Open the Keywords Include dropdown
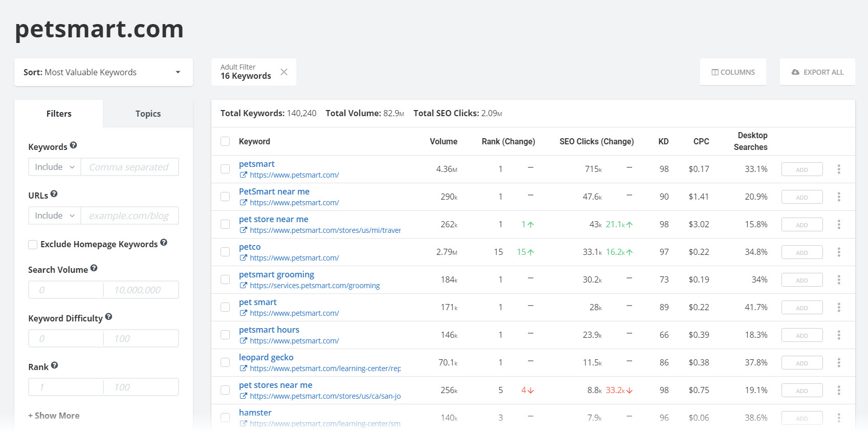 coord(55,167)
